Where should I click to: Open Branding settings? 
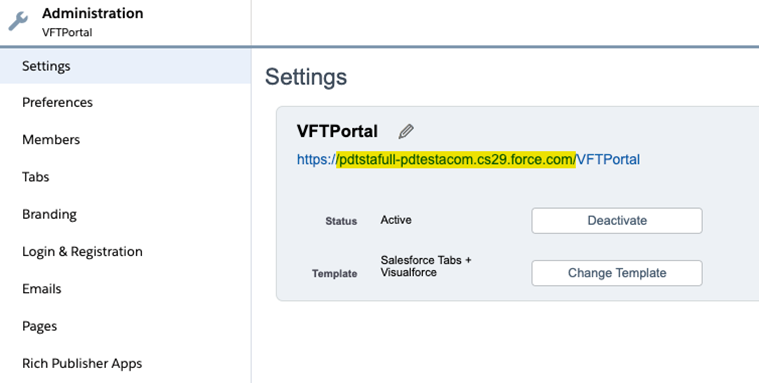125,214
